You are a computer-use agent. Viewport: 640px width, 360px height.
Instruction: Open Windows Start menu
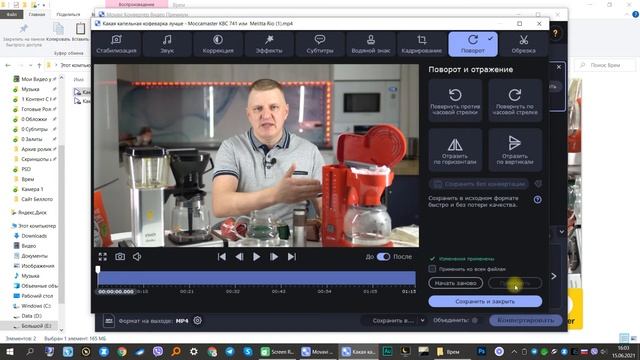pyautogui.click(x=10, y=351)
